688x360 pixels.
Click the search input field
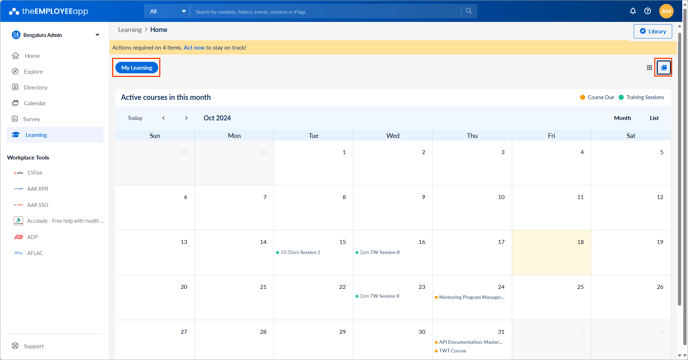(x=326, y=11)
